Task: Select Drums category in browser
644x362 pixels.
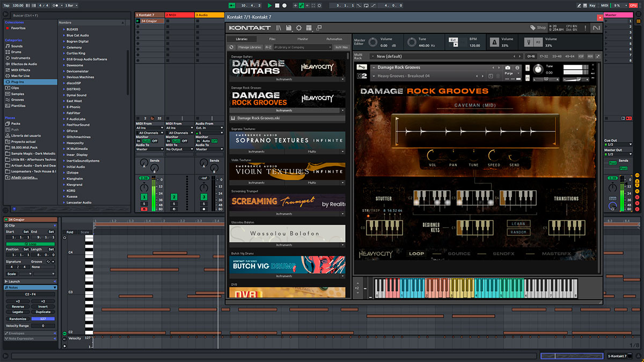Action: pyautogui.click(x=17, y=52)
